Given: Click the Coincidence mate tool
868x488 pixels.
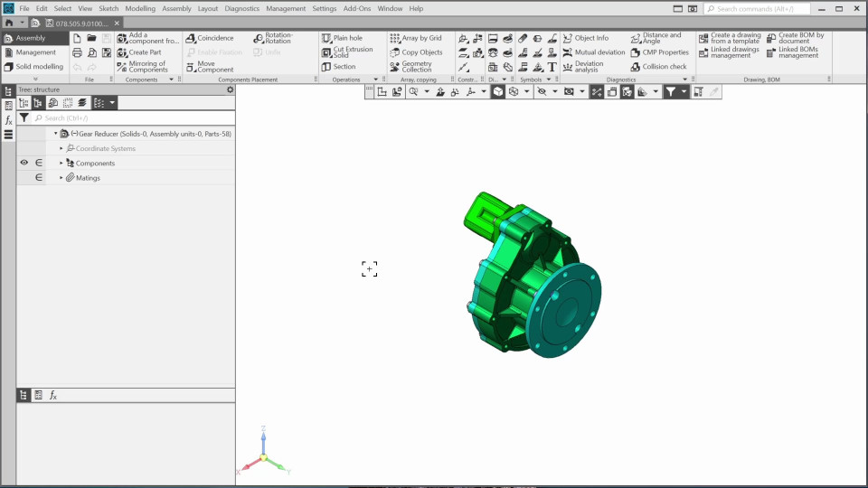Looking at the screenshot, I should coord(210,38).
